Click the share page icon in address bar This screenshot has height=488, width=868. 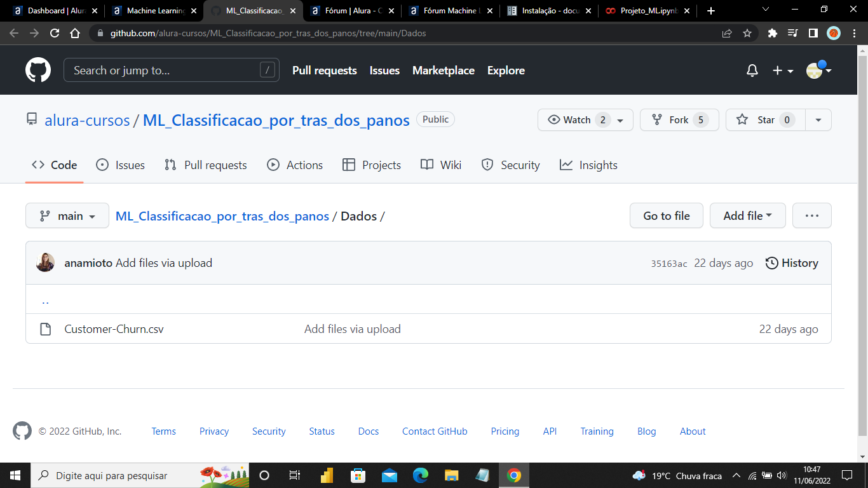(727, 33)
